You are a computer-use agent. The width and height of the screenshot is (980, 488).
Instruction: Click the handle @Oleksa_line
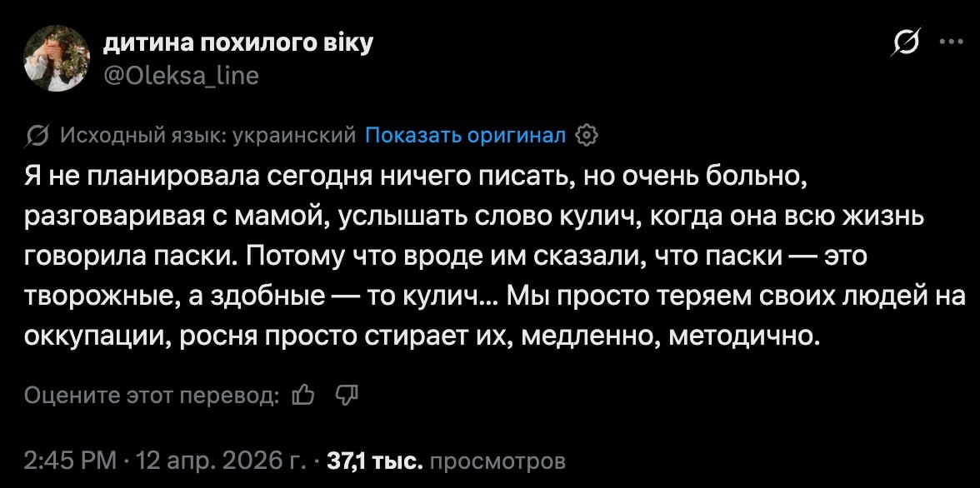[181, 76]
